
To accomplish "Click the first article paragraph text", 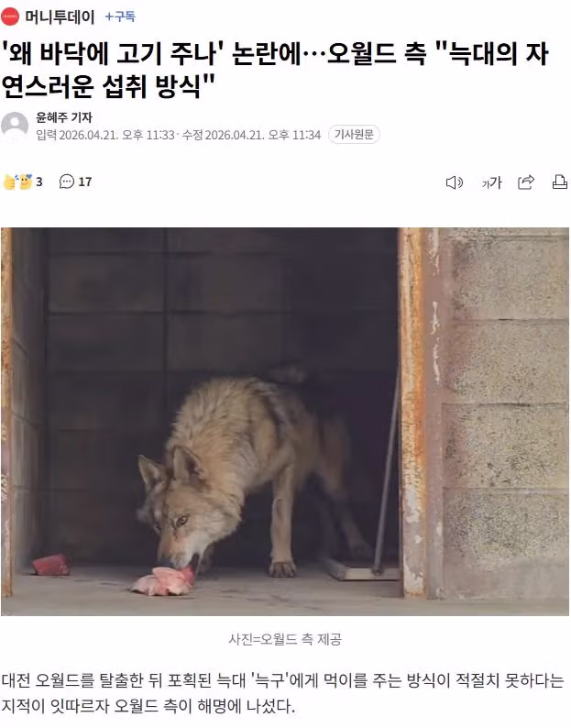I will 282,694.
